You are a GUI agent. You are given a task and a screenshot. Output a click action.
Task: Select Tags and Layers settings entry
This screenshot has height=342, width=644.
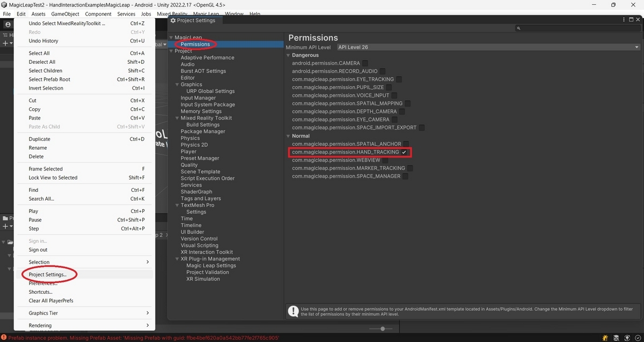201,198
